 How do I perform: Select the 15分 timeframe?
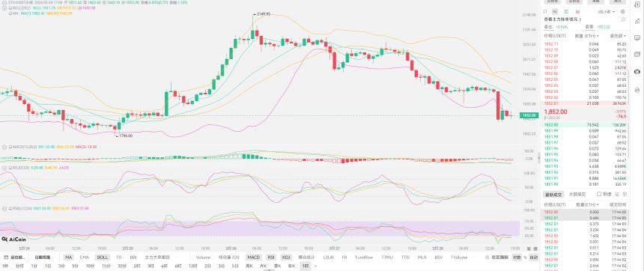(106, 266)
